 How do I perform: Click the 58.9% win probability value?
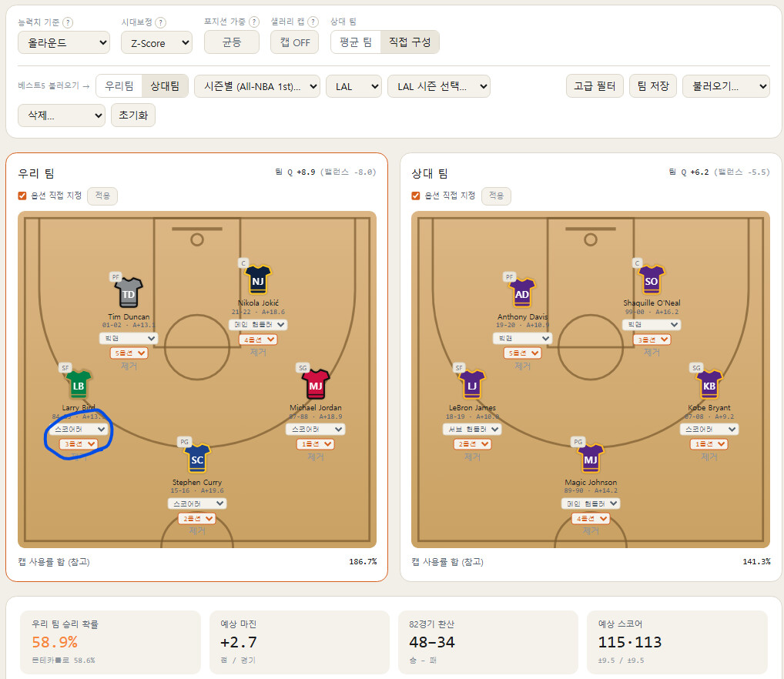55,642
